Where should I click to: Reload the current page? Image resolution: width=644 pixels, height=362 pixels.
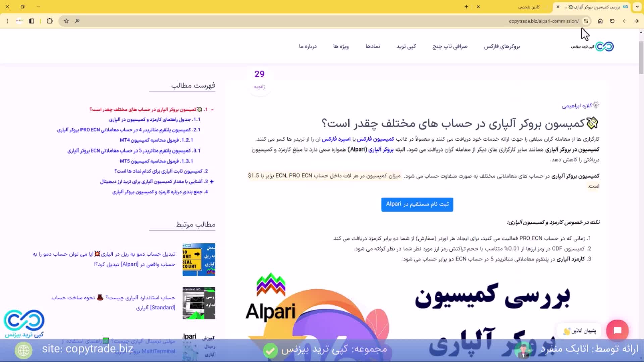(612, 21)
